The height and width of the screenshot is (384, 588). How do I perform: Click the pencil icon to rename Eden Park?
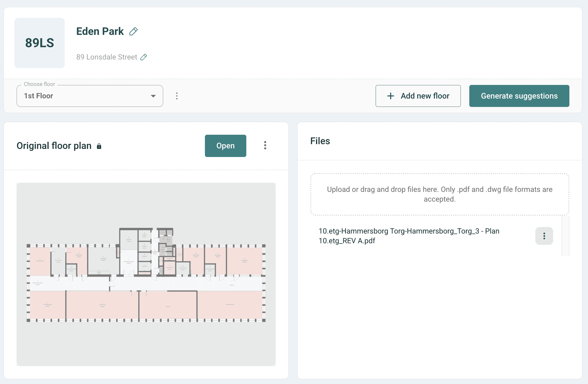[134, 31]
